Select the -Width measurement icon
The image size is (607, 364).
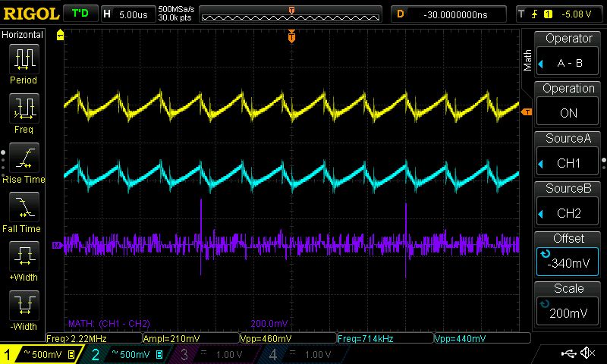pyautogui.click(x=24, y=305)
